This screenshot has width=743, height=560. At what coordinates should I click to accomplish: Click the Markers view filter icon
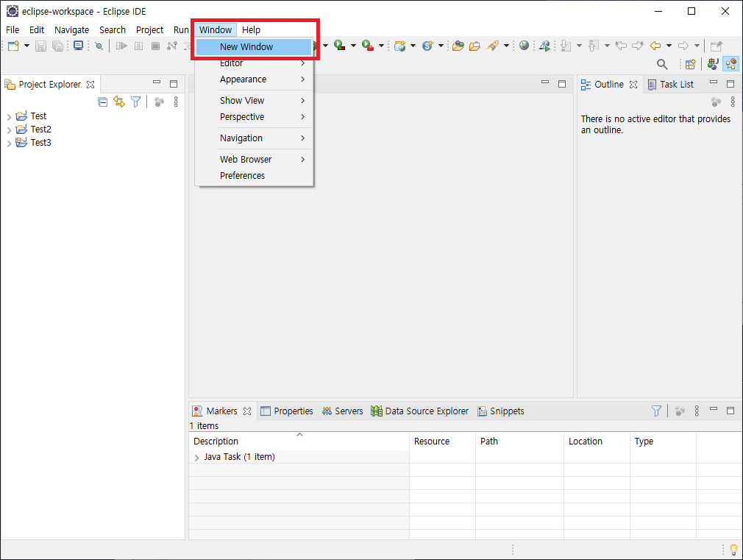[656, 411]
